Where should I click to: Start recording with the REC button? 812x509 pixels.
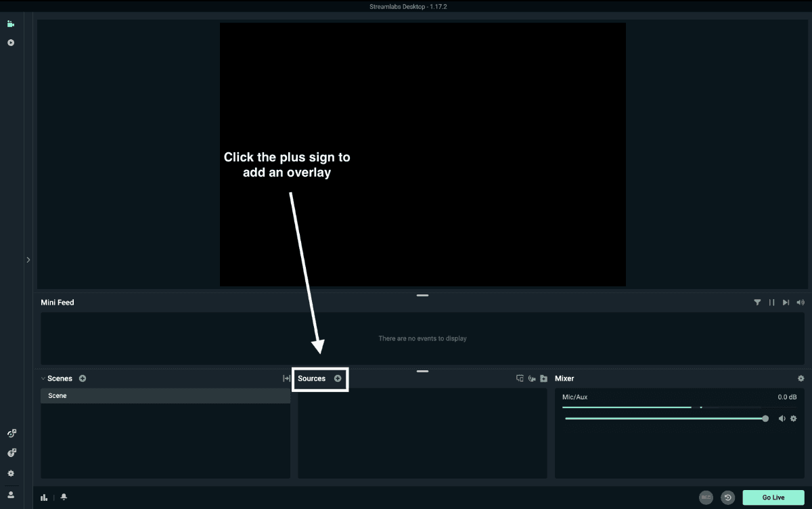[706, 497]
